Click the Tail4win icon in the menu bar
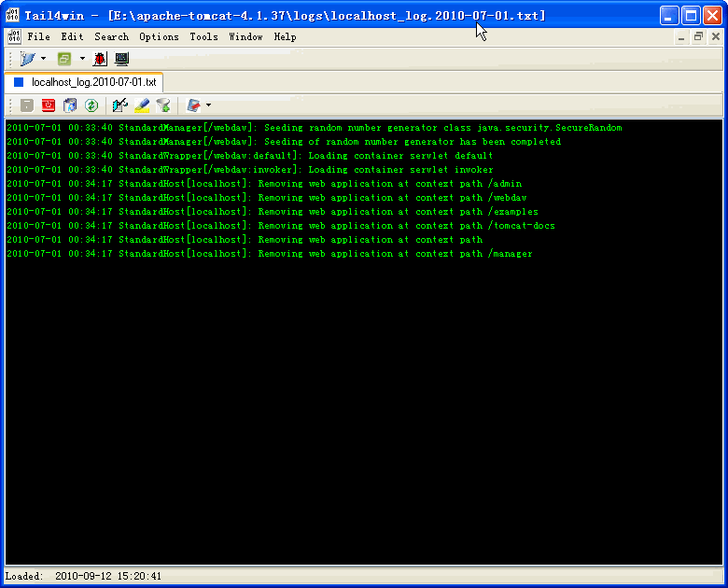This screenshot has height=588, width=728. (14, 36)
